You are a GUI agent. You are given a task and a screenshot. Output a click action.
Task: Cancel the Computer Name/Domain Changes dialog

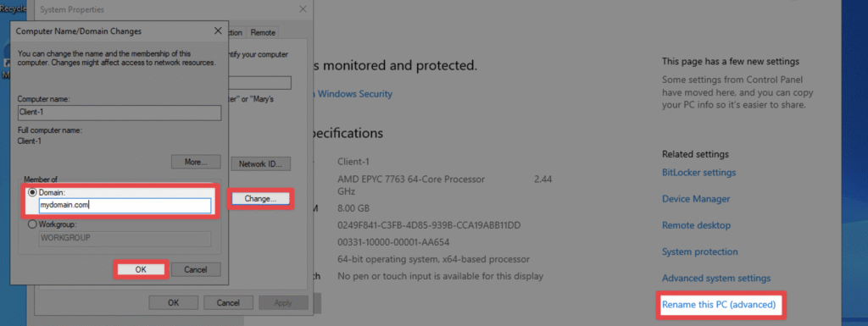[x=196, y=269]
